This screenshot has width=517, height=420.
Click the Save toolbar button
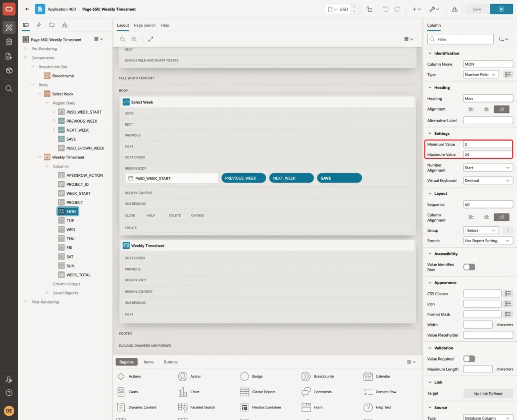[x=477, y=9]
